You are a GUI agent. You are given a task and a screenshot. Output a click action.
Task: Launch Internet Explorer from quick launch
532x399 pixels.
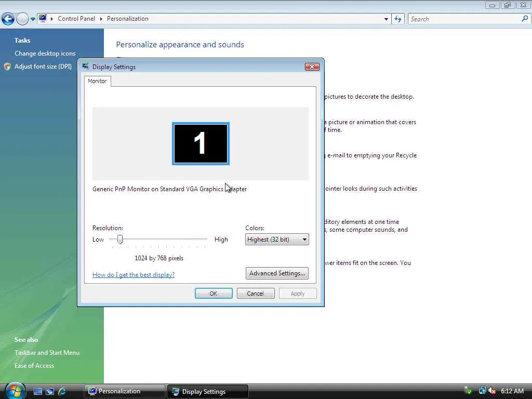(x=62, y=391)
